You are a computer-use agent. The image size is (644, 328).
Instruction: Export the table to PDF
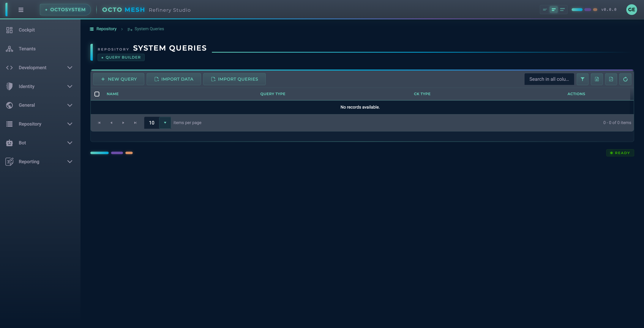[611, 79]
